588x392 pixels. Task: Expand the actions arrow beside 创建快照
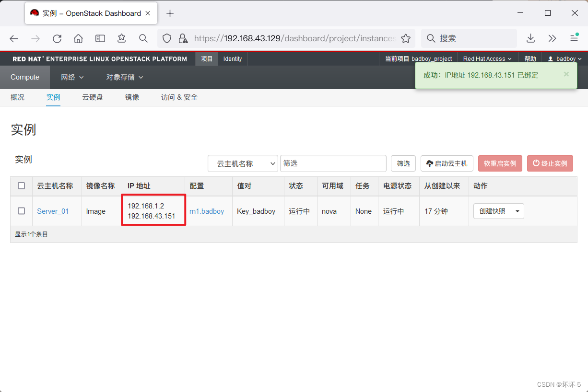pyautogui.click(x=517, y=211)
